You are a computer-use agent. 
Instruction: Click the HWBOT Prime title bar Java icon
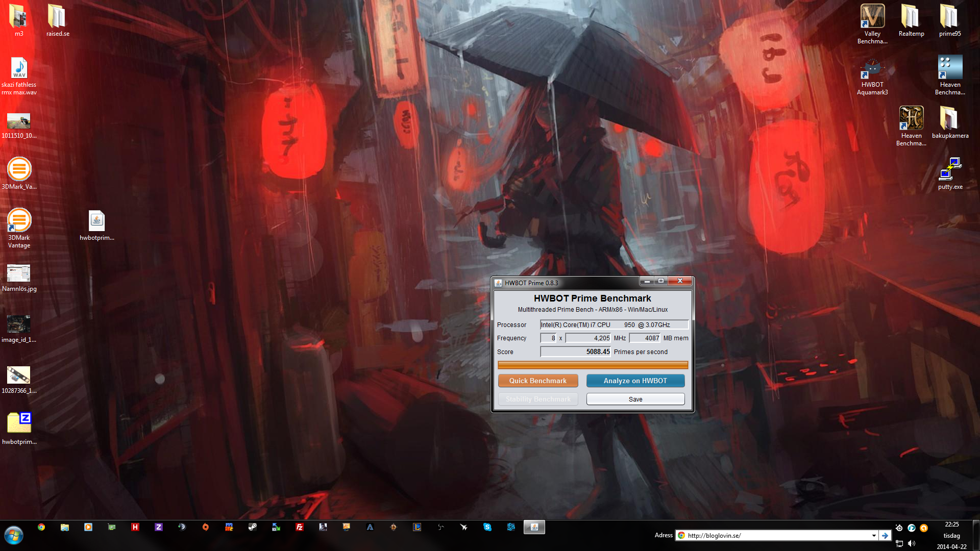498,283
